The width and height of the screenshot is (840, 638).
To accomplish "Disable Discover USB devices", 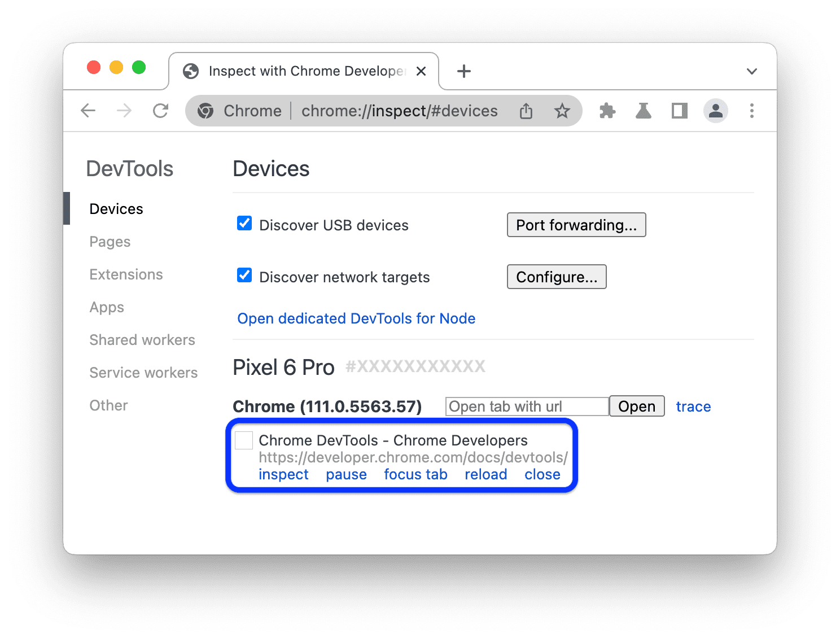I will [x=244, y=224].
